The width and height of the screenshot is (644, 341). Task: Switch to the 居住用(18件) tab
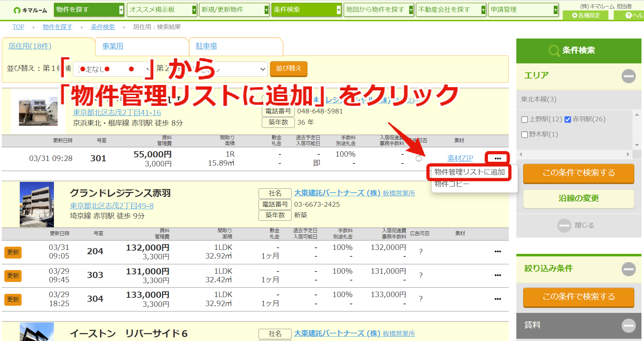30,46
